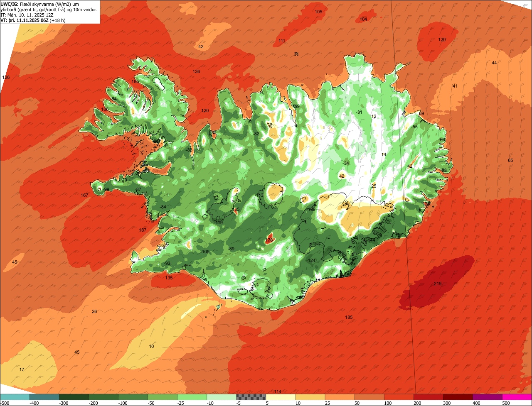Click the value 167 off the west coast
The height and width of the screenshot is (406, 532).
point(84,195)
